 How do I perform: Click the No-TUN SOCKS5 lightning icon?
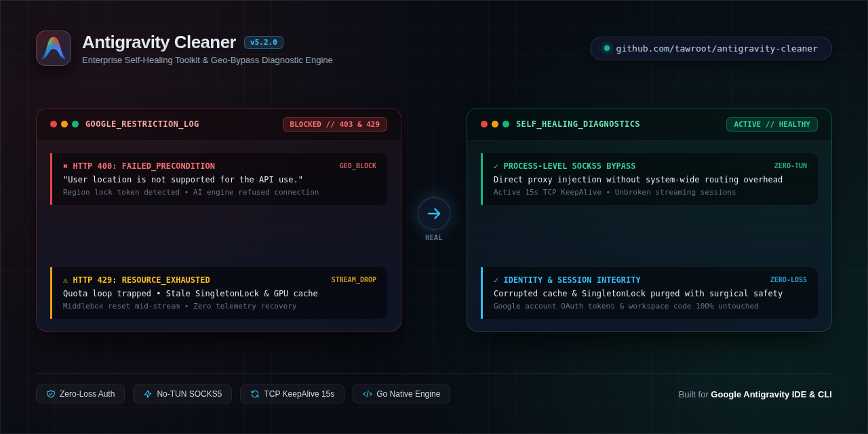click(x=148, y=394)
